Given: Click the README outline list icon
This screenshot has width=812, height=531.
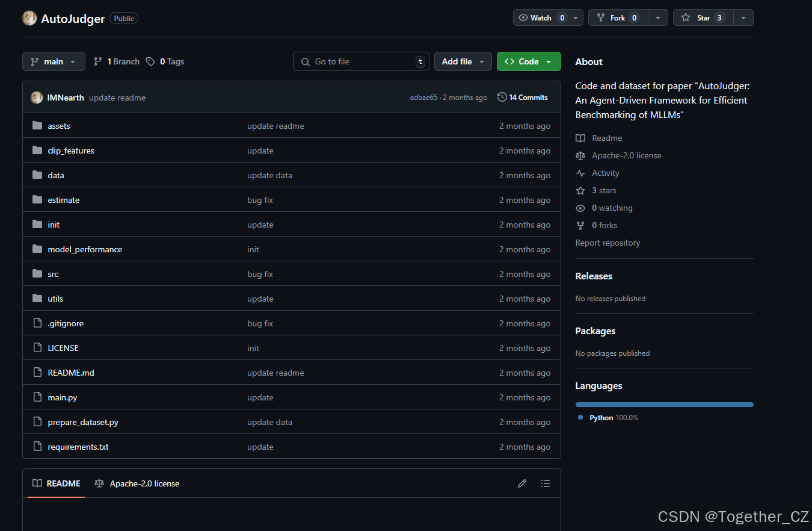Looking at the screenshot, I should [x=545, y=483].
